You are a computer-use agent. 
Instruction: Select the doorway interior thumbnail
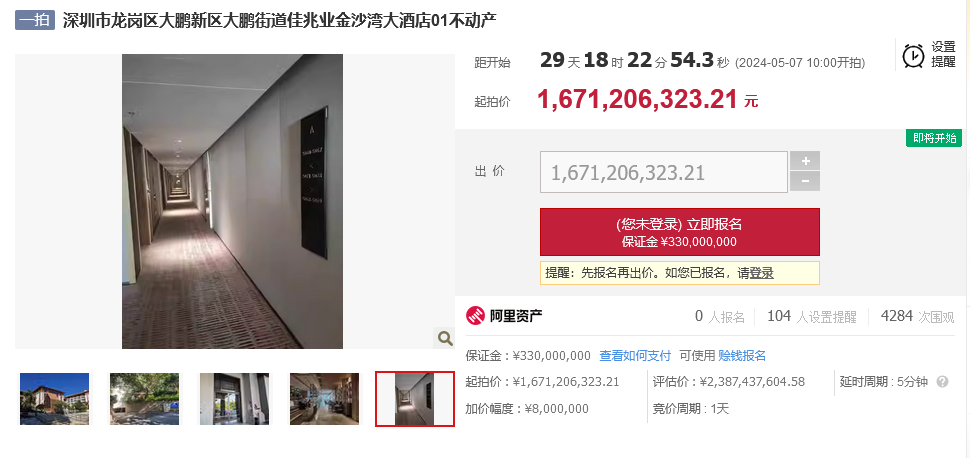tap(234, 399)
